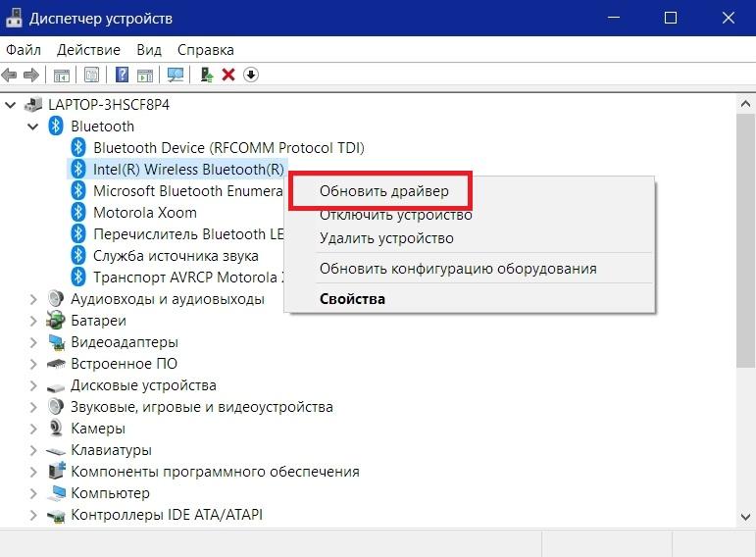This screenshot has width=756, height=557.
Task: Click the Bluetooth category icon
Action: [56, 126]
